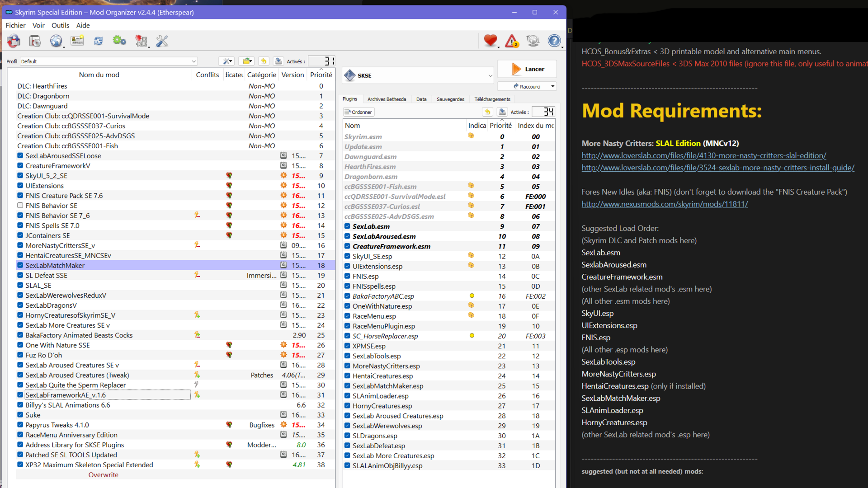Click create backup icon in Plugins tab
This screenshot has height=488, width=868.
(x=502, y=112)
